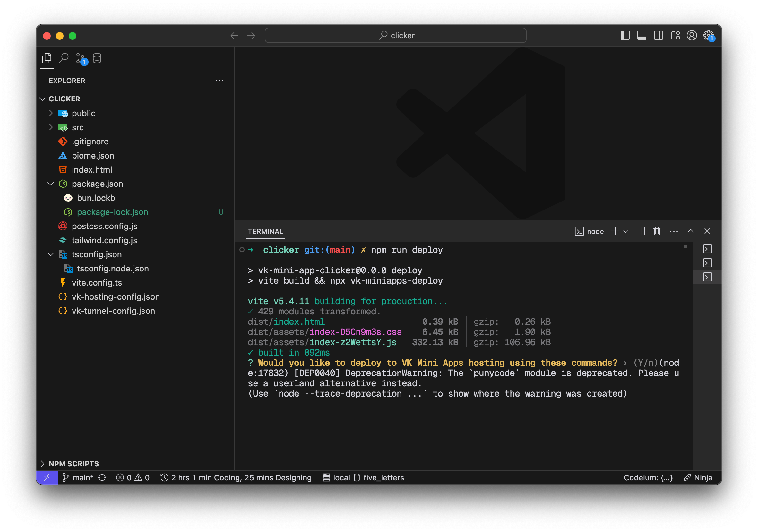The width and height of the screenshot is (758, 532).
Task: Click the sync changes icon in status bar
Action: (x=102, y=477)
